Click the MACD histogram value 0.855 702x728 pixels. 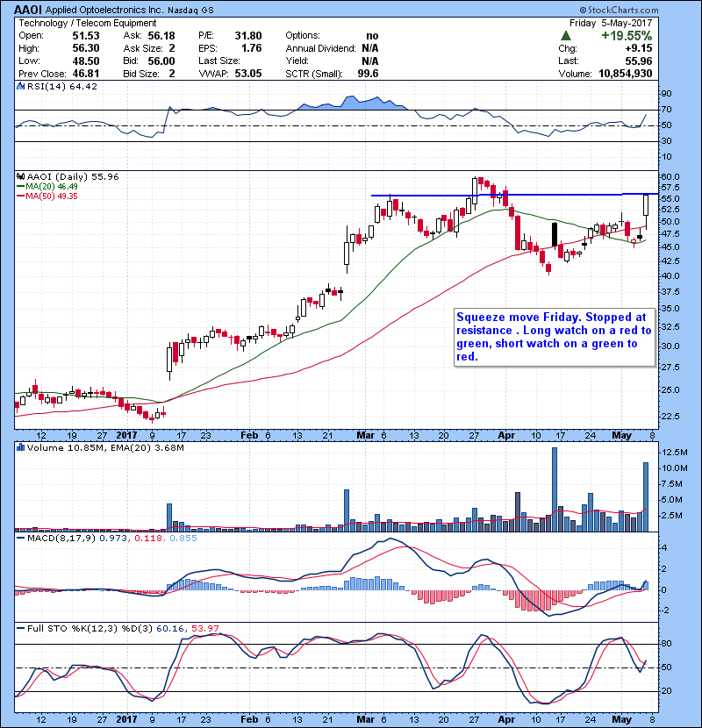click(183, 538)
